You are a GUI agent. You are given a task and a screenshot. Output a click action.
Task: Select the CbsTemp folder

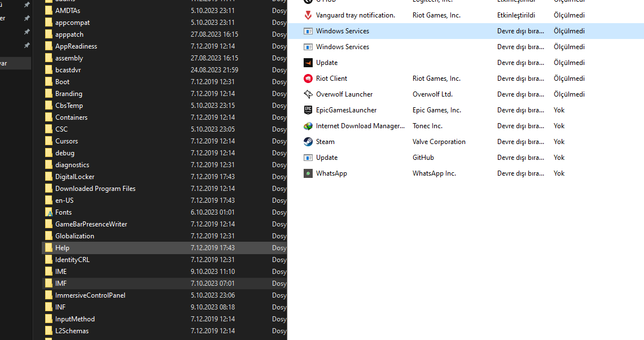point(69,106)
